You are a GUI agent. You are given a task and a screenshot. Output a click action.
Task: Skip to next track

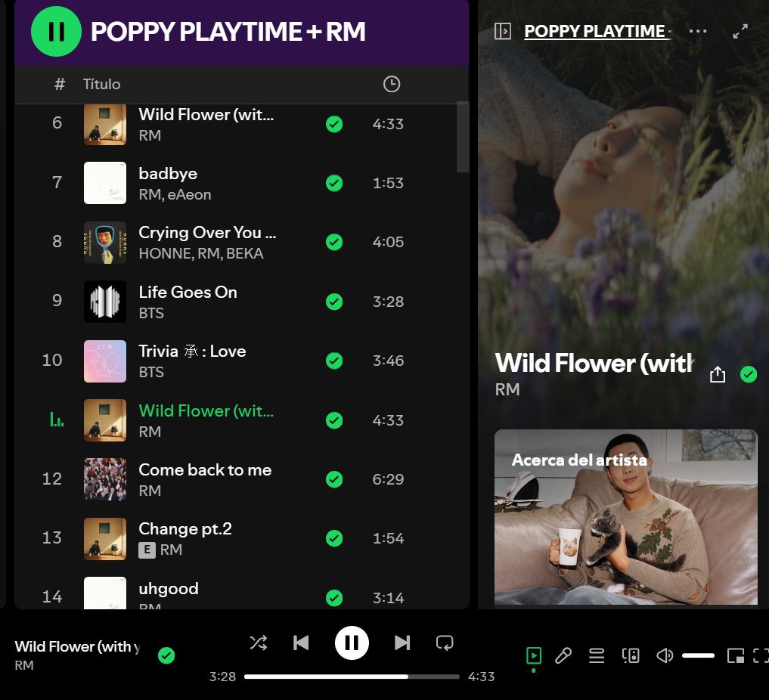pos(402,642)
